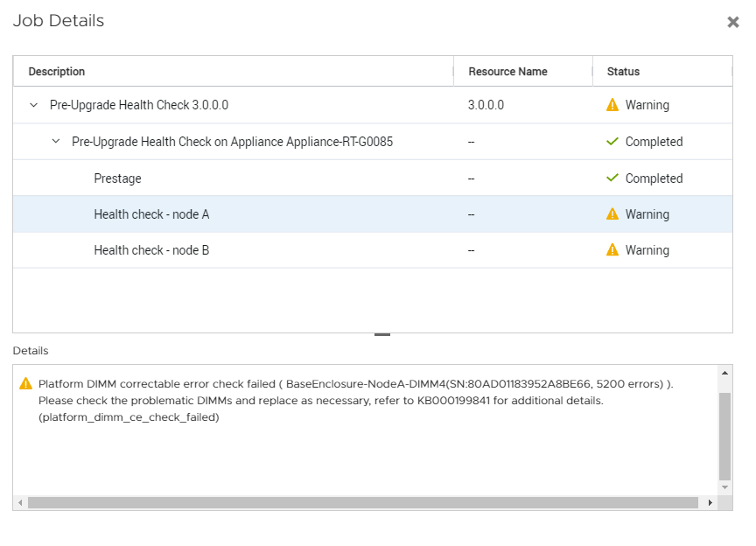
Task: Close the Job Details dialog
Action: pos(733,23)
